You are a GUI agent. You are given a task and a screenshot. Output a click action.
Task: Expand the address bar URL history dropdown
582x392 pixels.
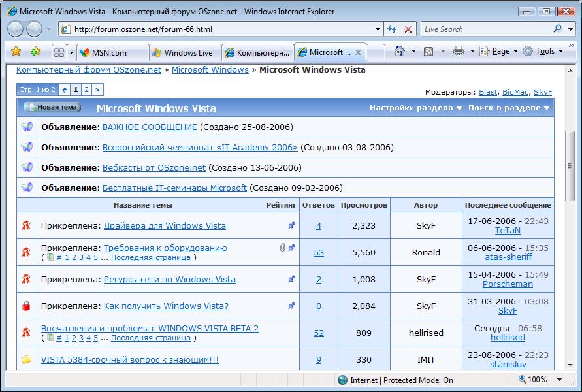click(378, 29)
